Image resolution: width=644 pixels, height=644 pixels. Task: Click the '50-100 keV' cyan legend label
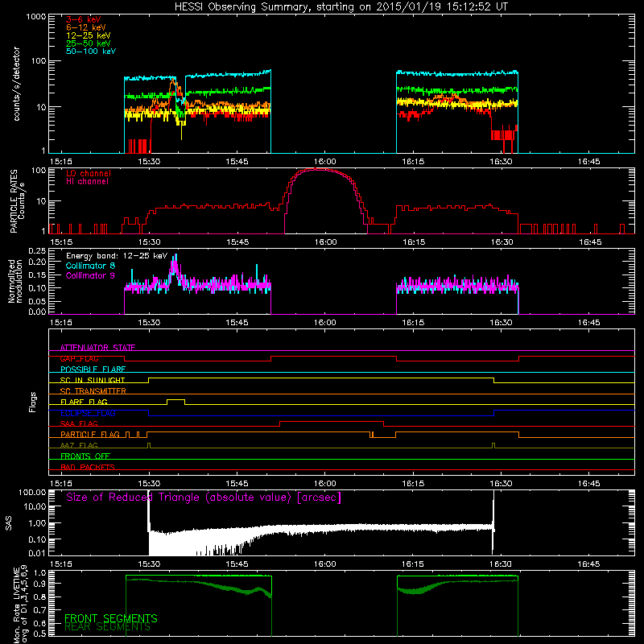point(91,52)
